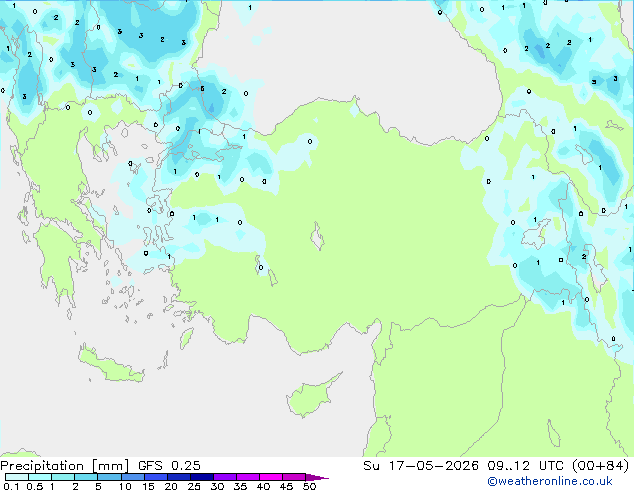
Task: Click the "10" legend scale label
Action: click(x=125, y=486)
